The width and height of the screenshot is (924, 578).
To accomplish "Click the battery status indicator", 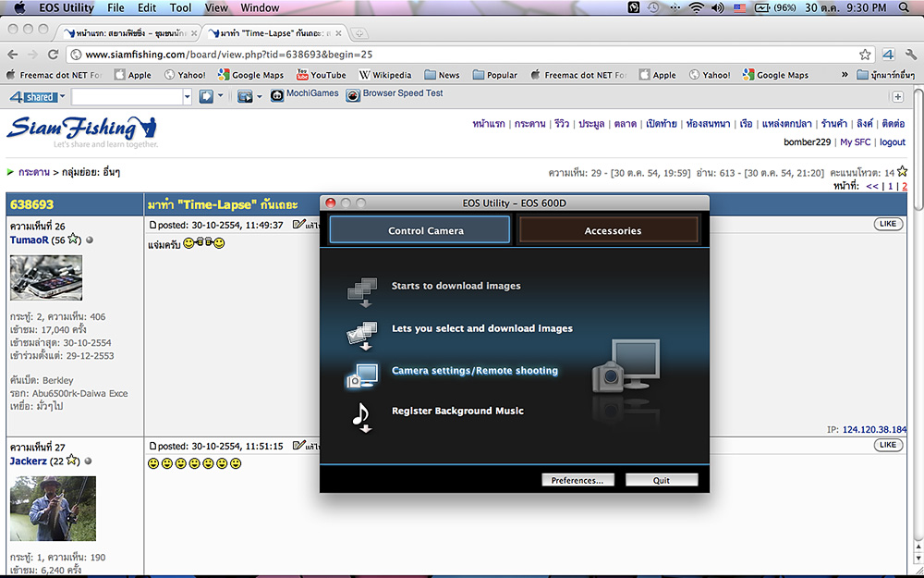I will [x=775, y=7].
